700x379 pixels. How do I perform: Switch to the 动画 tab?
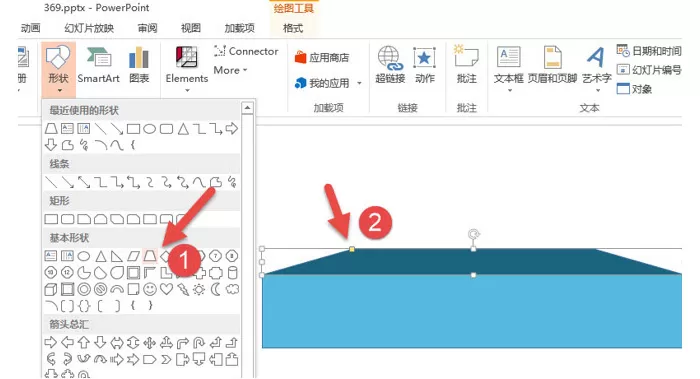click(x=30, y=29)
